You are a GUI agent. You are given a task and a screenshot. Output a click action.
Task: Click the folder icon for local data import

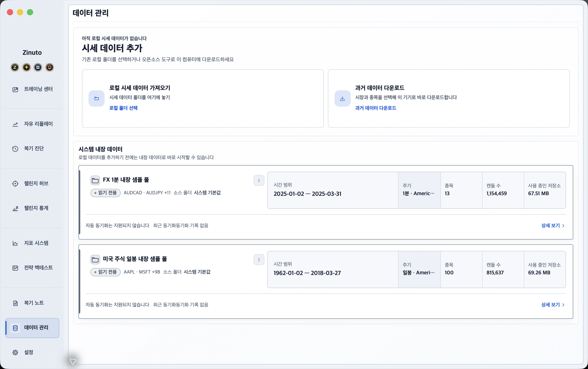click(x=97, y=99)
